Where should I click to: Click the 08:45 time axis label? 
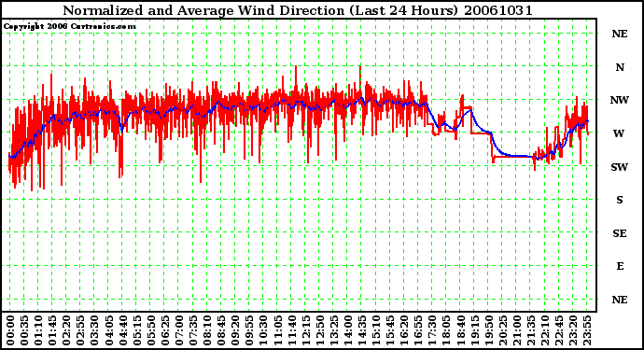221,330
